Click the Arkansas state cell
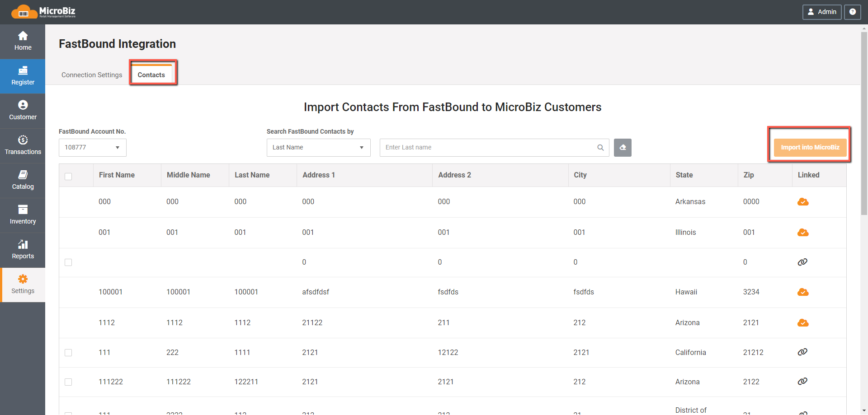This screenshot has height=415, width=868. coord(690,202)
